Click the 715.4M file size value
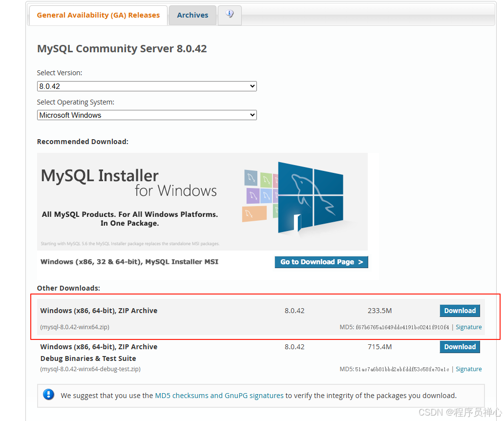504x421 pixels. 379,347
